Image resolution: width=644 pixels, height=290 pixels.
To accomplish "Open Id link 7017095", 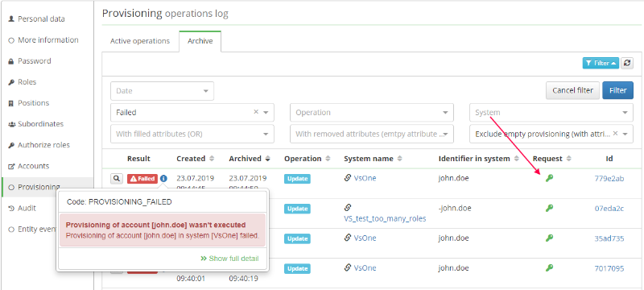I will click(609, 268).
